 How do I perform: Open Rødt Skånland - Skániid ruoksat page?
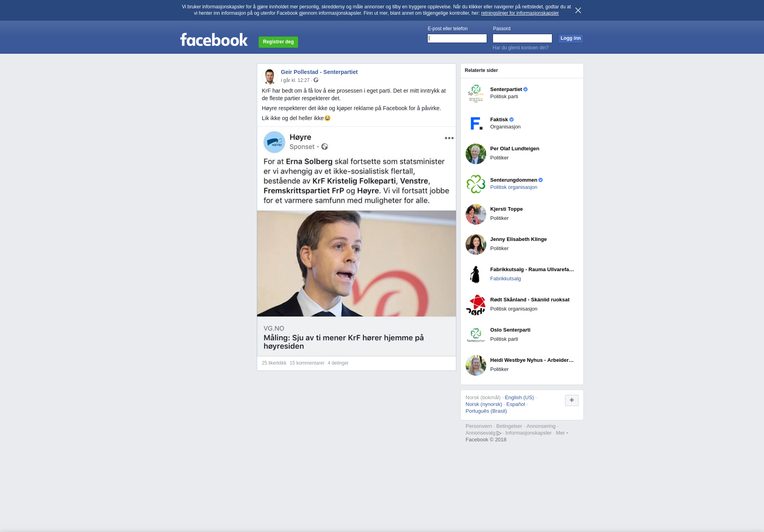pyautogui.click(x=530, y=300)
